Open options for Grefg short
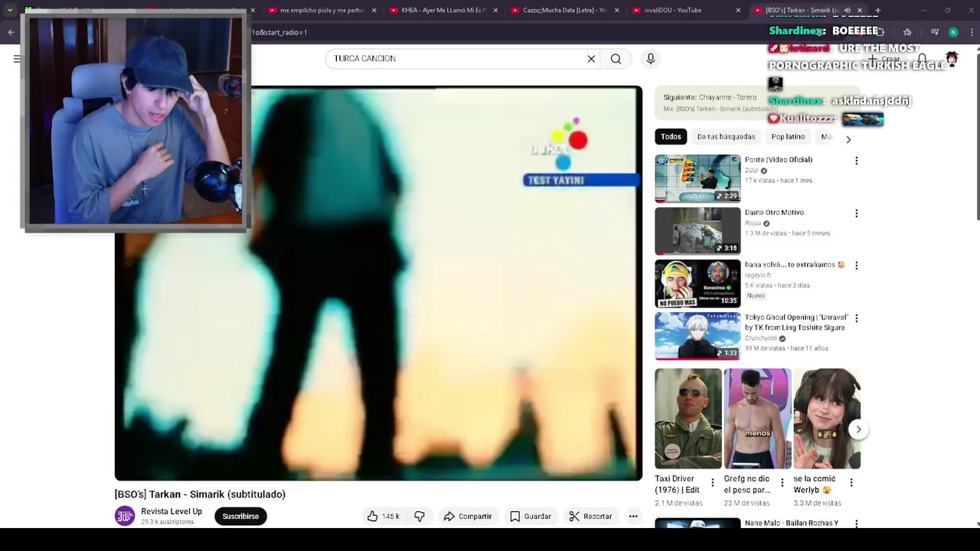Viewport: 980px width, 551px height. tap(782, 482)
